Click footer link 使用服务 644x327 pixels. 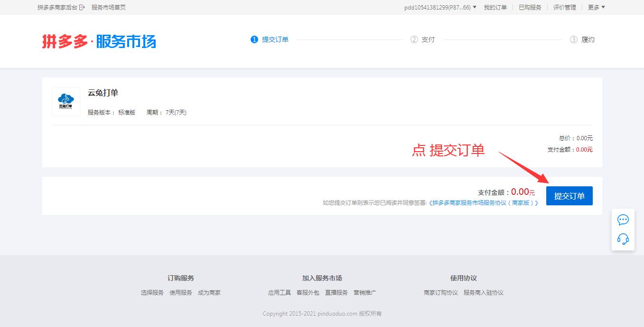click(x=181, y=293)
